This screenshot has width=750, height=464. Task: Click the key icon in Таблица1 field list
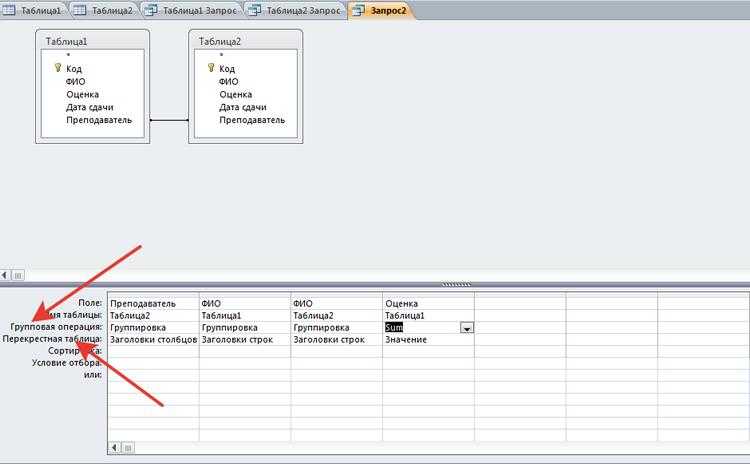59,68
